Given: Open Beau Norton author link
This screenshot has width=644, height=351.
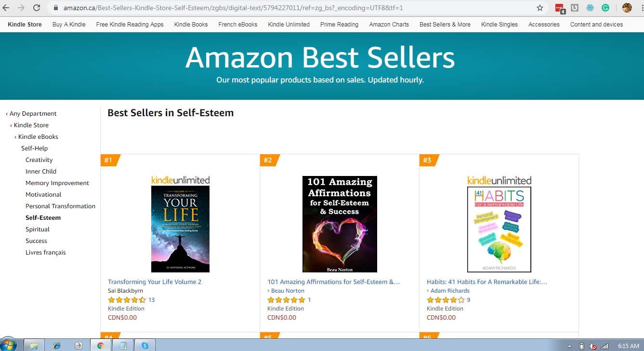Looking at the screenshot, I should pyautogui.click(x=288, y=291).
